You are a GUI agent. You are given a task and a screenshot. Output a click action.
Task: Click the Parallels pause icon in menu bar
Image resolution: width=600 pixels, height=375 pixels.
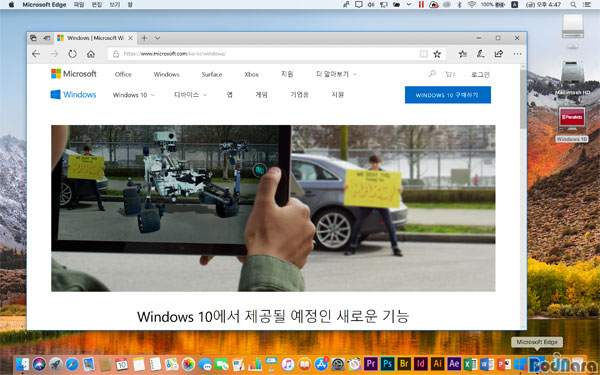pos(421,5)
